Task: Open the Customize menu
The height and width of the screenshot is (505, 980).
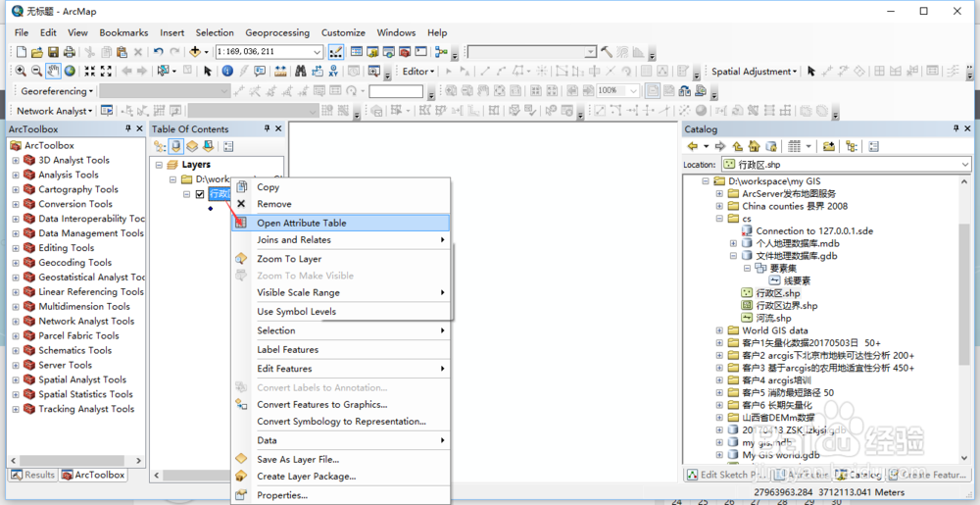Action: click(x=343, y=32)
